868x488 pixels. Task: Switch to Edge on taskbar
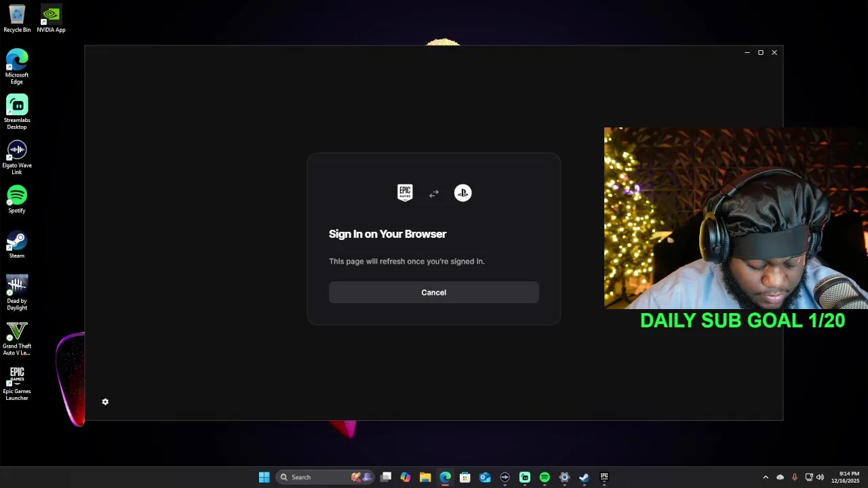tap(445, 477)
